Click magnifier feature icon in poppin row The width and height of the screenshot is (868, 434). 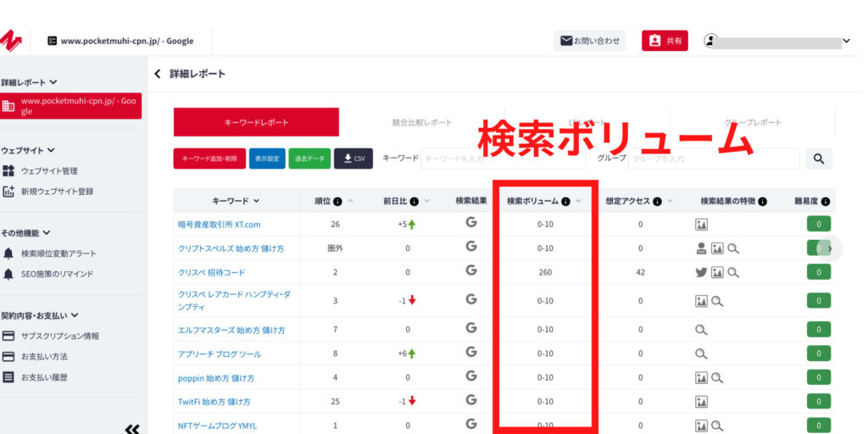pyautogui.click(x=717, y=378)
